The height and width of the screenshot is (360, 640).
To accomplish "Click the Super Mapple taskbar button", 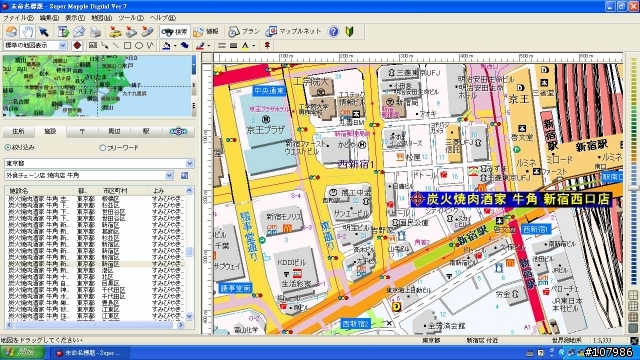I will [91, 353].
